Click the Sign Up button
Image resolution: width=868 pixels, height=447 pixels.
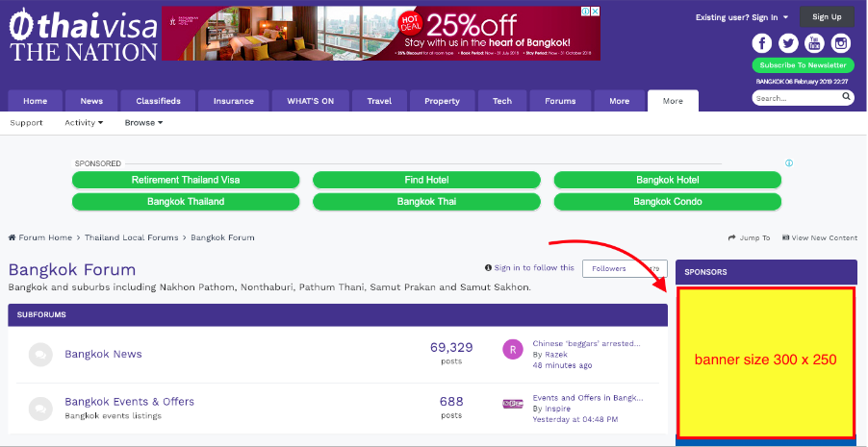click(x=827, y=17)
